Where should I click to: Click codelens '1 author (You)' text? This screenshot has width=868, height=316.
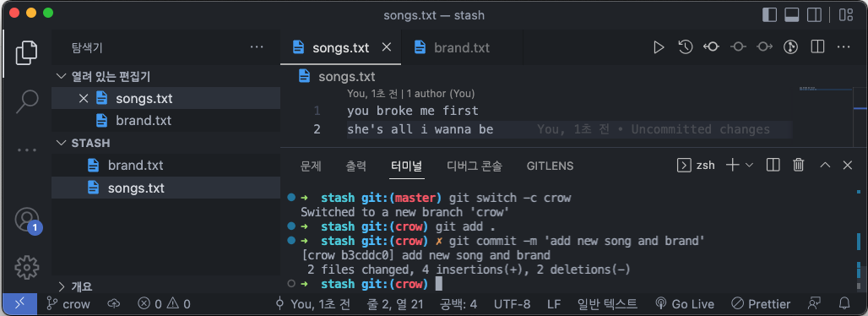(442, 94)
